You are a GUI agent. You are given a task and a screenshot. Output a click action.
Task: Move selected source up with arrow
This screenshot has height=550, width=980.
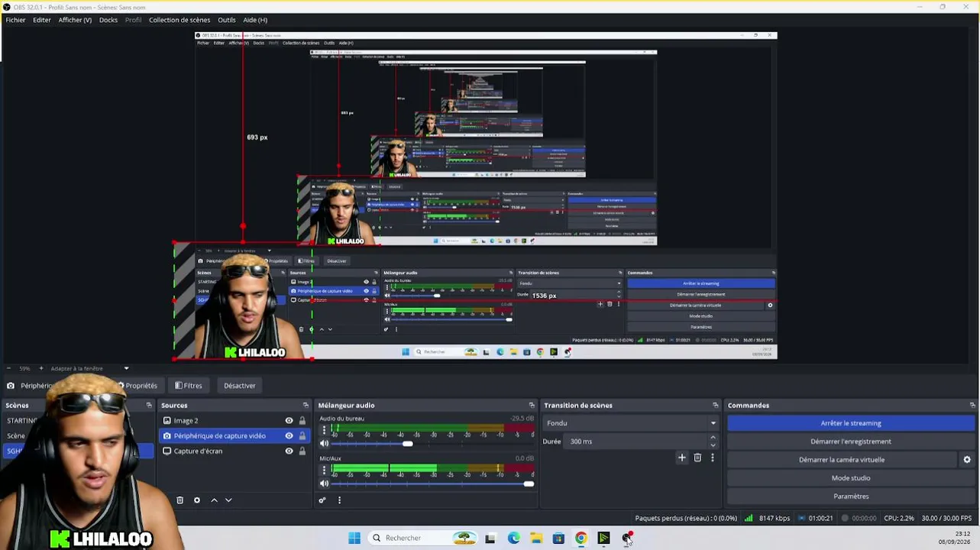[214, 500]
